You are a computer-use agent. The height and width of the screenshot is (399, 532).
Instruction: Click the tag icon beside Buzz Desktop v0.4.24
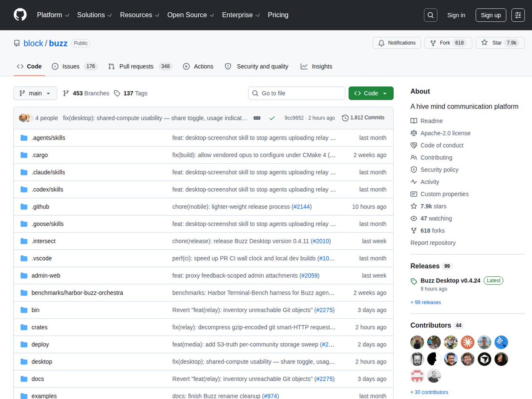(414, 281)
